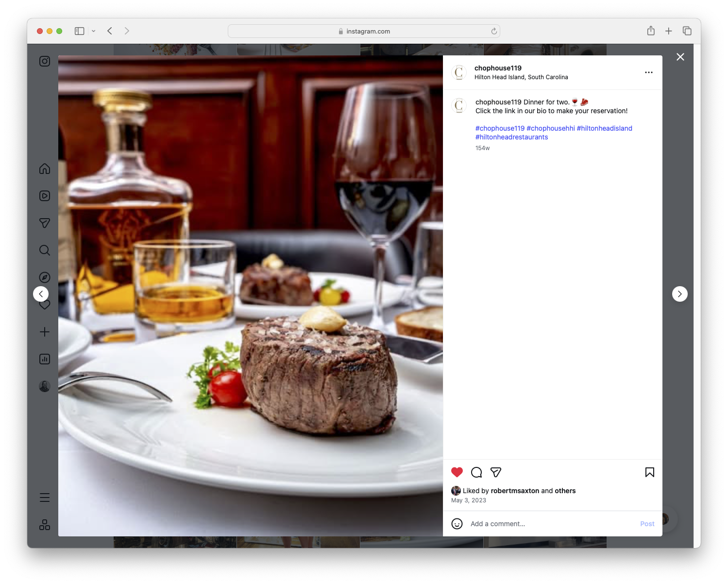Open #hiltonheadisland hashtag

[605, 128]
